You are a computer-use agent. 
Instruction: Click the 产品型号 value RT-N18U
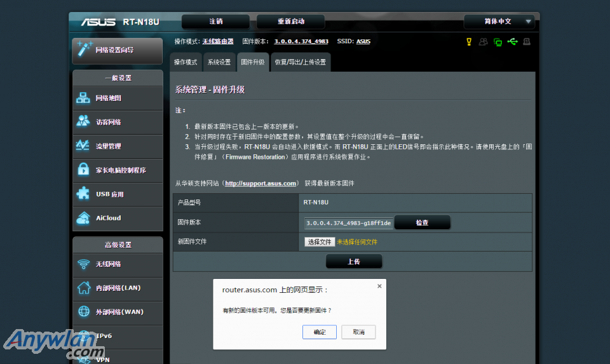[316, 202]
